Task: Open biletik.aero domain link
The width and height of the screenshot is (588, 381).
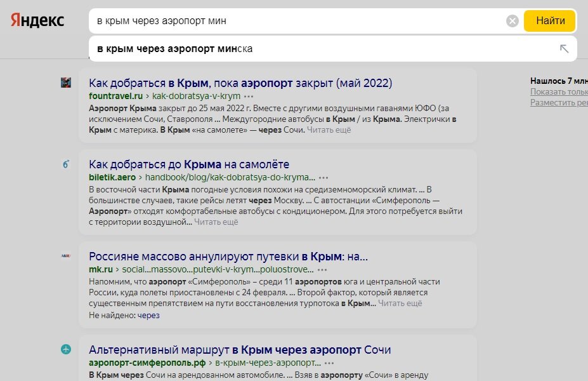Action: (x=112, y=177)
